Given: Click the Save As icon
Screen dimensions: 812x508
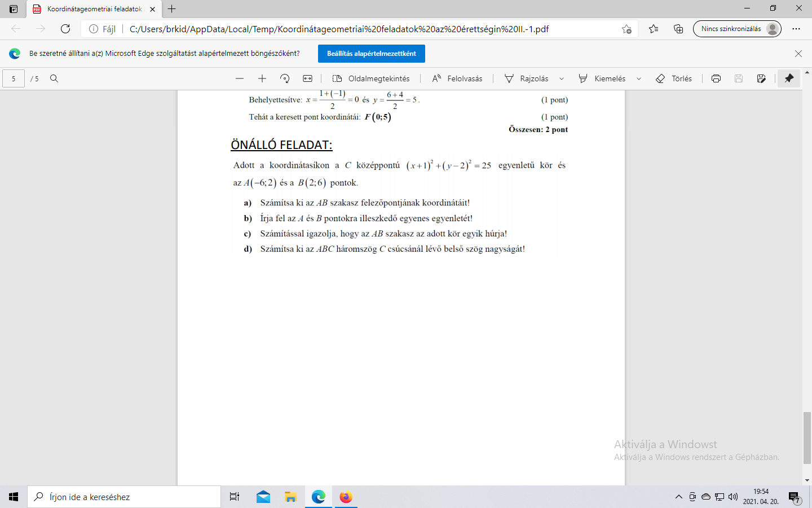Looking at the screenshot, I should click(761, 78).
